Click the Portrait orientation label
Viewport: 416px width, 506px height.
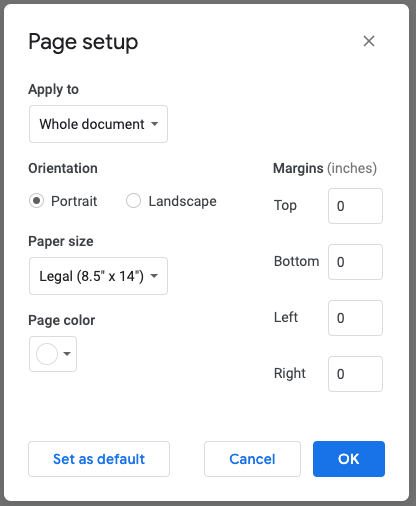click(74, 201)
